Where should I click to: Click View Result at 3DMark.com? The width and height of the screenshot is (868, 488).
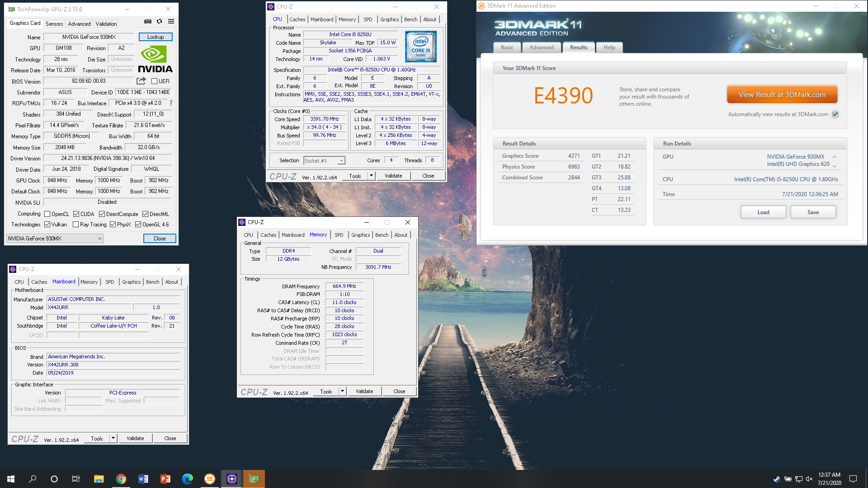(x=782, y=95)
